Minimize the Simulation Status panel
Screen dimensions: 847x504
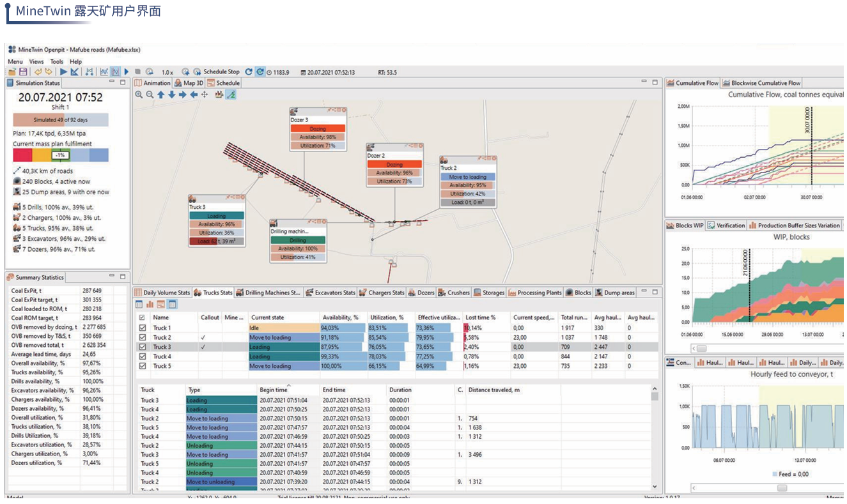[112, 81]
